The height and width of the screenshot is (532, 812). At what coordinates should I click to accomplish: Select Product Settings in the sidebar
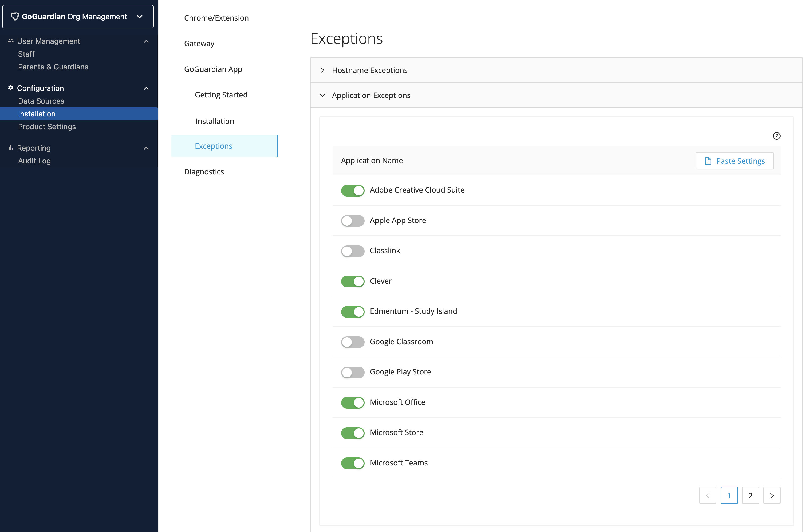click(x=47, y=127)
